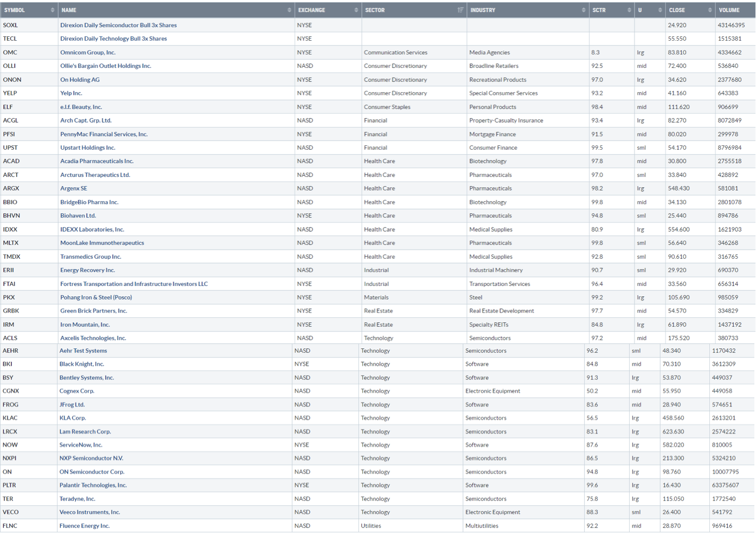The image size is (756, 535).
Task: Click the Consumer Staples sector cell
Action: point(387,107)
